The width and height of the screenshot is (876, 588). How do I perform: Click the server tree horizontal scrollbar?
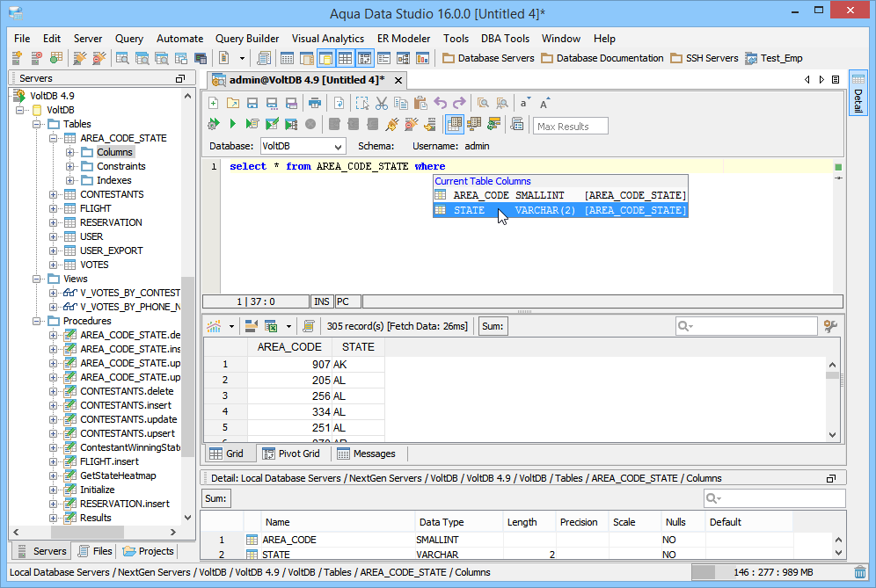pos(87,533)
